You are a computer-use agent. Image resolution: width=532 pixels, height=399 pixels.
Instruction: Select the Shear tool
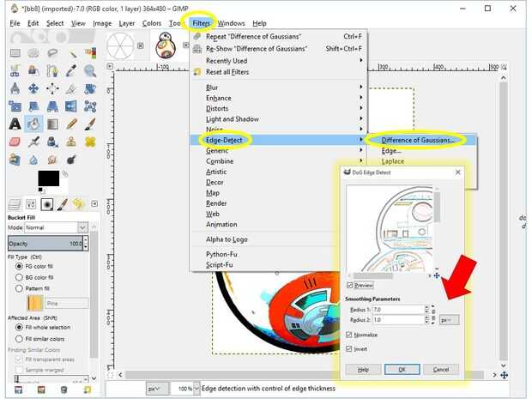[x=33, y=106]
